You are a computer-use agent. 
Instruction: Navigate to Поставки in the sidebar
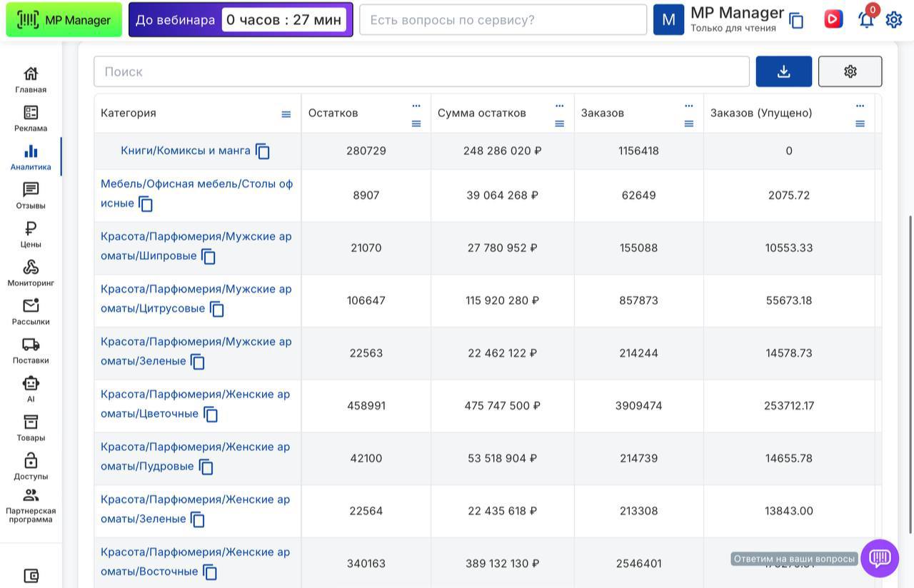click(x=31, y=350)
